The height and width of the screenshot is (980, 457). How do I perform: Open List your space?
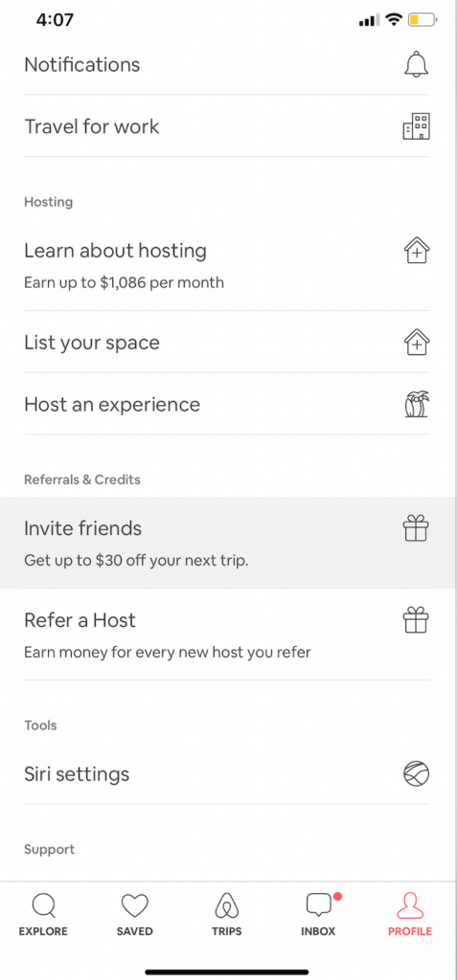click(227, 343)
